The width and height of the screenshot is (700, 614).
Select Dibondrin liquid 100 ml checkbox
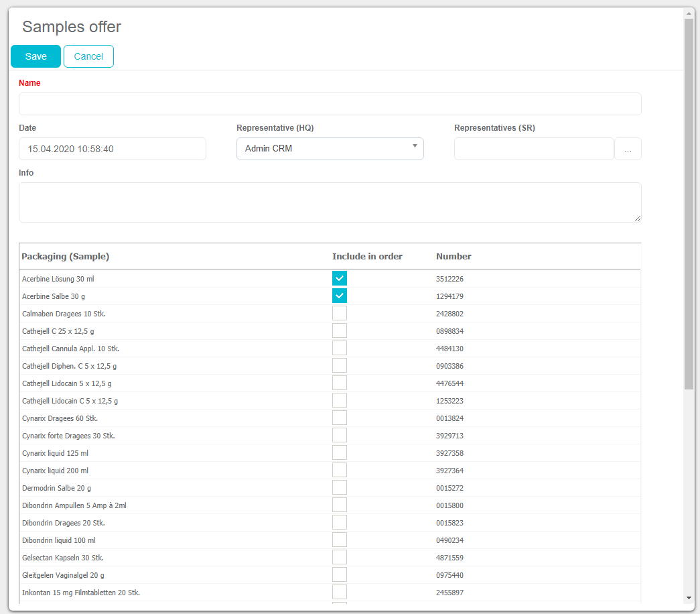click(x=340, y=540)
